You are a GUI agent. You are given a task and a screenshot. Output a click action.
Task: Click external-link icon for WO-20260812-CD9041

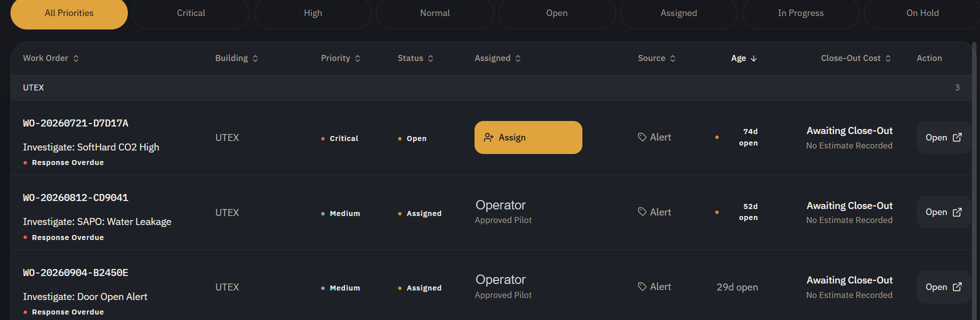click(957, 212)
